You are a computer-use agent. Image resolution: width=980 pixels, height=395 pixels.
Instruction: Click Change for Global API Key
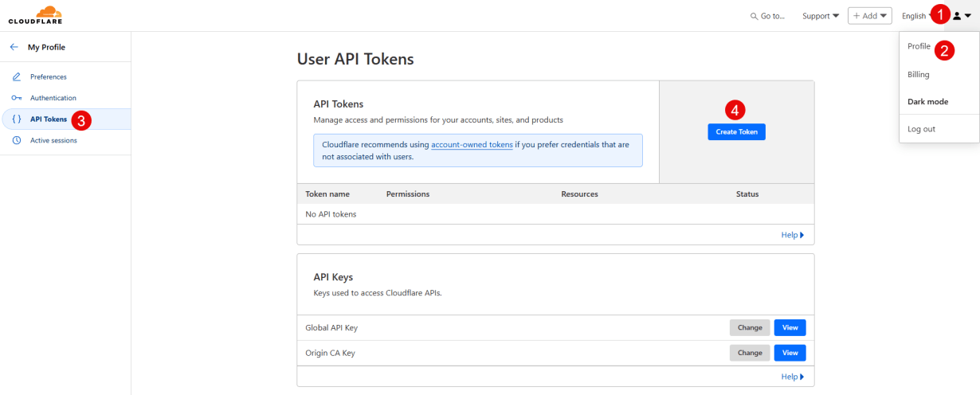click(x=750, y=327)
